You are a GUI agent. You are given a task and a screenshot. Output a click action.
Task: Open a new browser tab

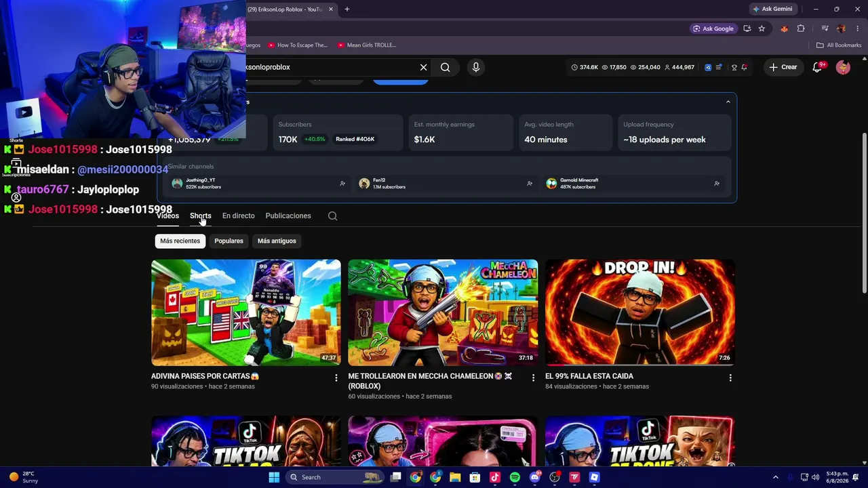347,9
